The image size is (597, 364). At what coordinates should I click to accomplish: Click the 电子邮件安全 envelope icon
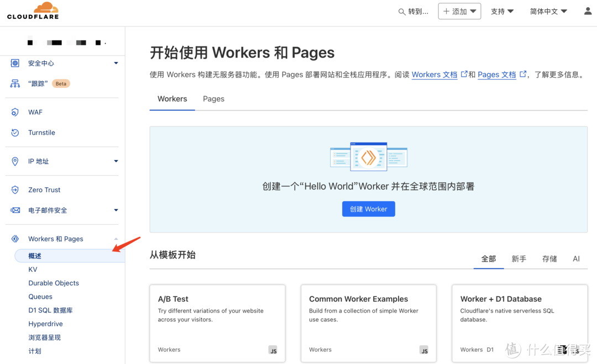coord(14,210)
